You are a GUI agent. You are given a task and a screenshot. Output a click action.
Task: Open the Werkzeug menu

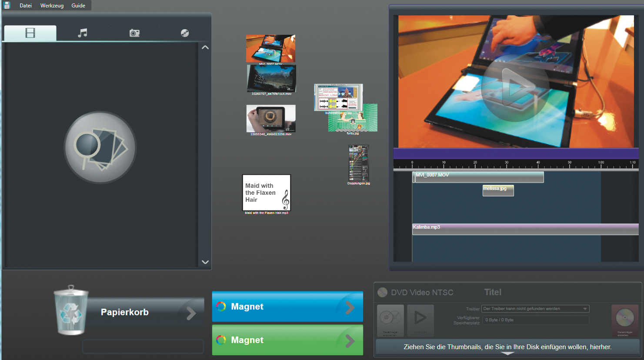click(52, 6)
